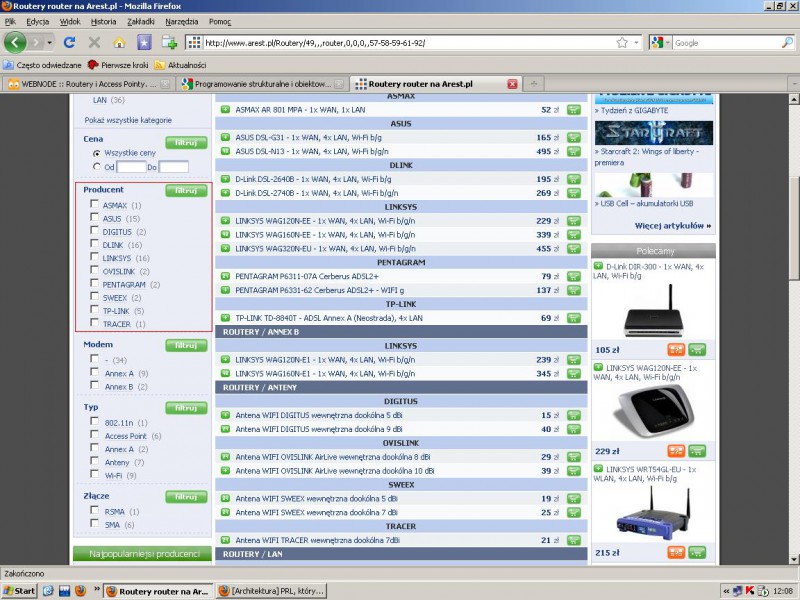The height and width of the screenshot is (600, 800).
Task: Click the Firefox home icon
Action: coord(119,42)
